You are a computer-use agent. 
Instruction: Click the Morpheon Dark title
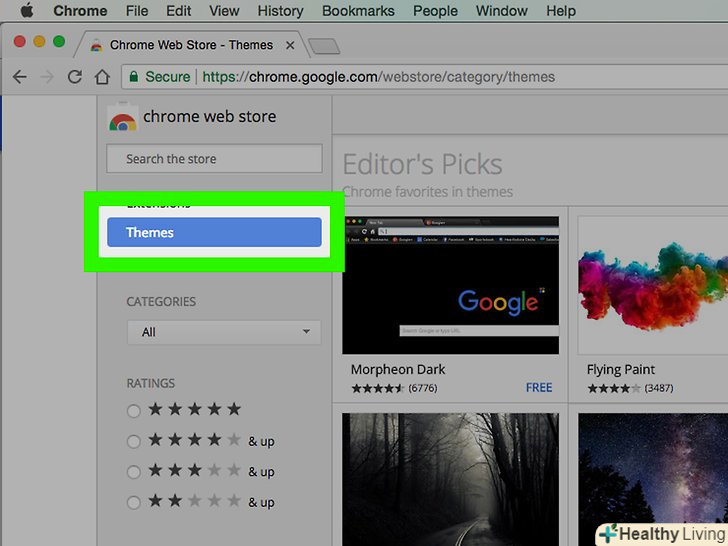pyautogui.click(x=398, y=370)
